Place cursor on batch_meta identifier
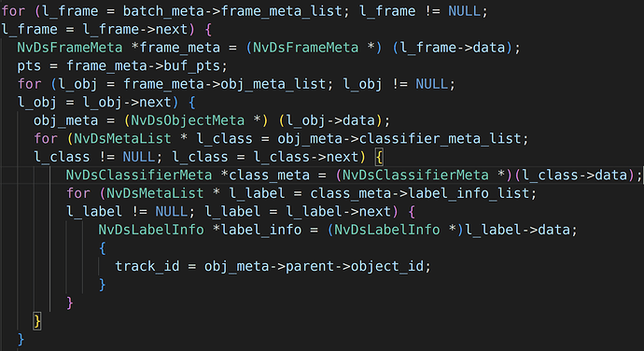Viewport: 644px width, 351px height. coord(163,11)
